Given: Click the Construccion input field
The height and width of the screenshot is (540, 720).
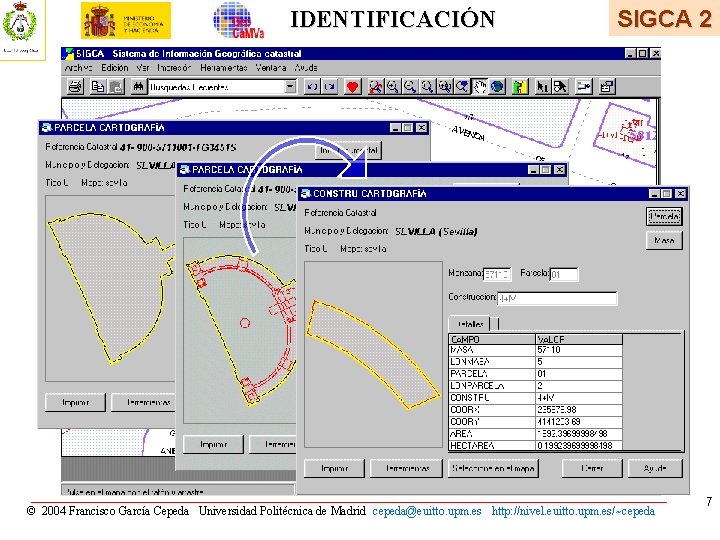Looking at the screenshot, I should click(x=557, y=298).
